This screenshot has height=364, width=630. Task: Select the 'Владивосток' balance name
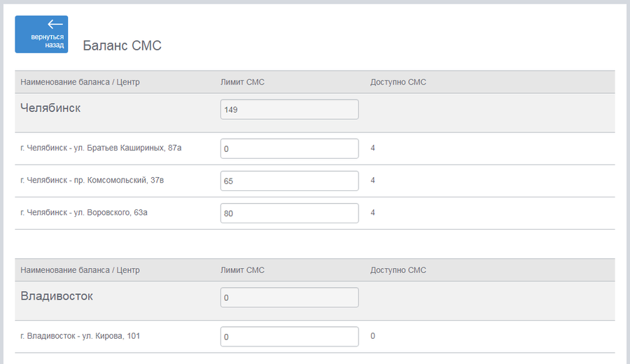[57, 295]
